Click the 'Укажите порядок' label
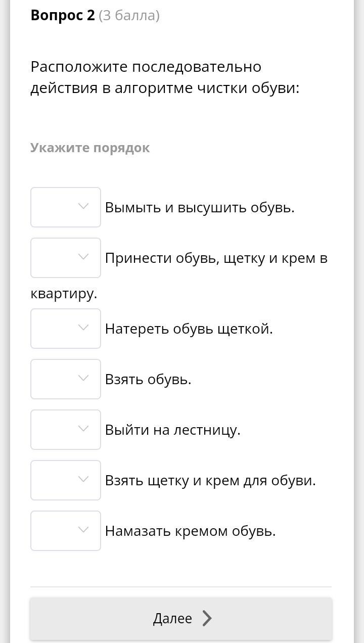Image resolution: width=364 pixels, height=643 pixels. 90,148
